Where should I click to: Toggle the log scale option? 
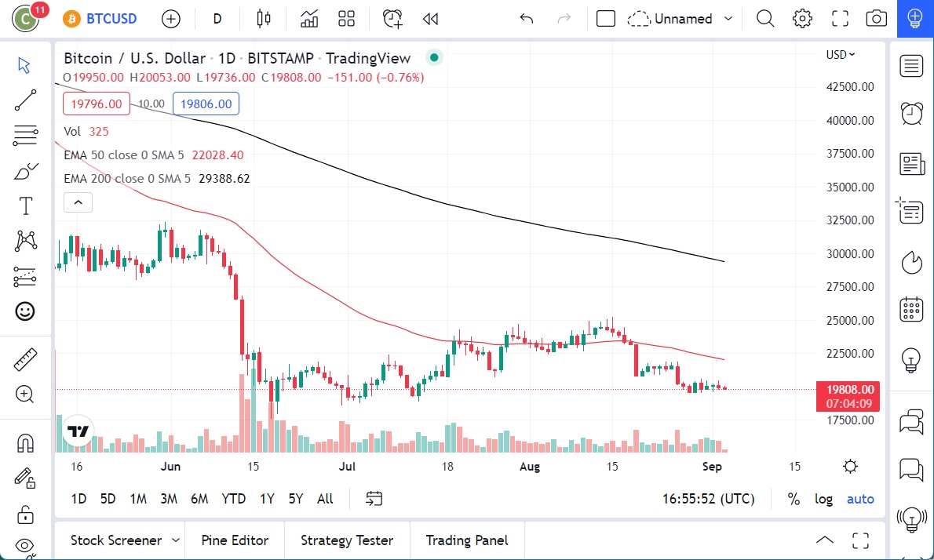click(x=823, y=499)
